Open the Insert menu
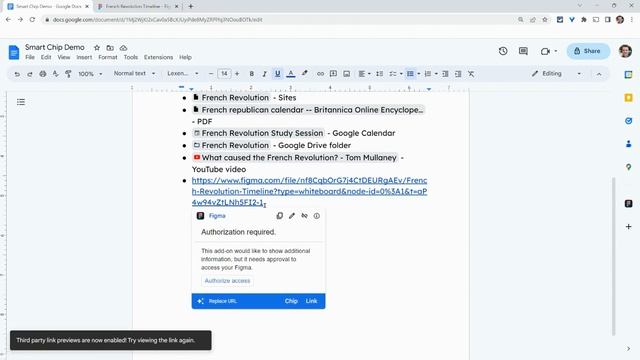Viewport: 640px width, 360px height. tap(84, 58)
